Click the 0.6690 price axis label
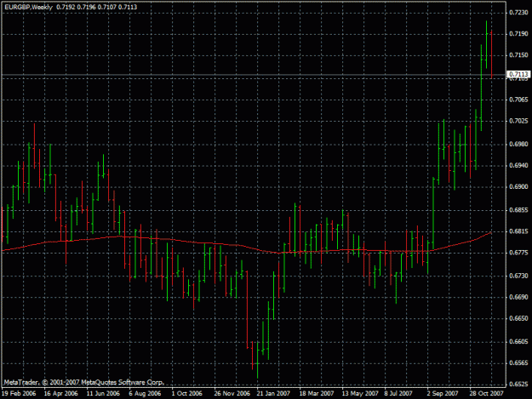 click(x=518, y=297)
